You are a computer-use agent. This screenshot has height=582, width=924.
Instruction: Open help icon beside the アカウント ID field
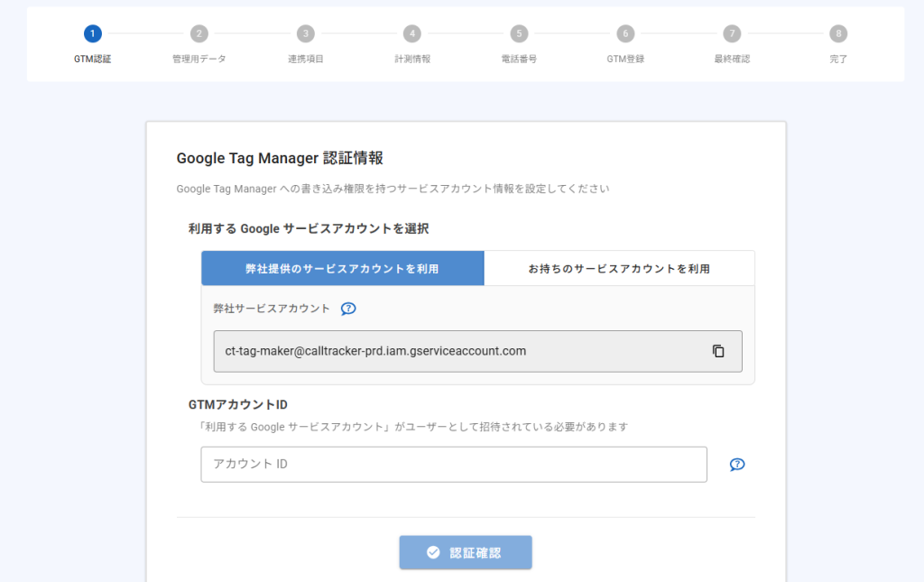coord(736,465)
